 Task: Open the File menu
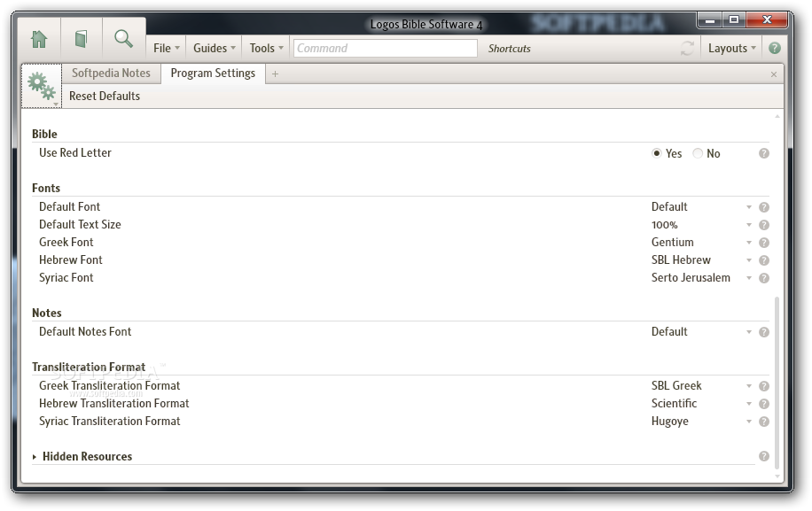[x=167, y=48]
